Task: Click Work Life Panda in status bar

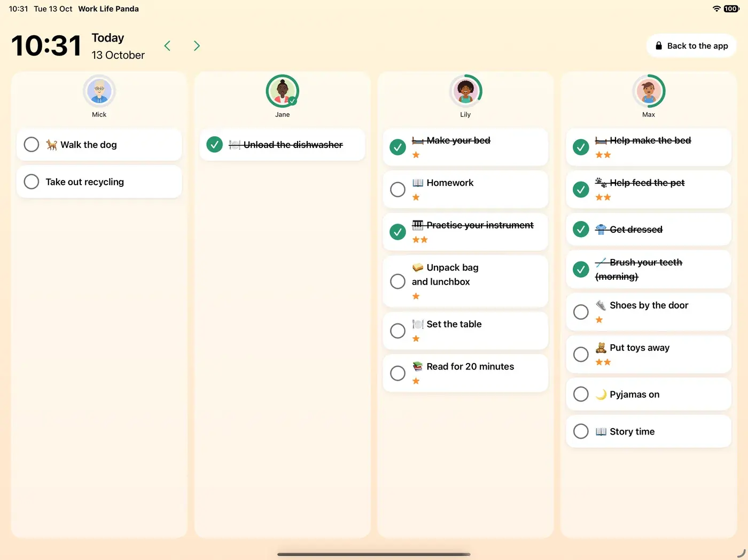Action: click(108, 9)
